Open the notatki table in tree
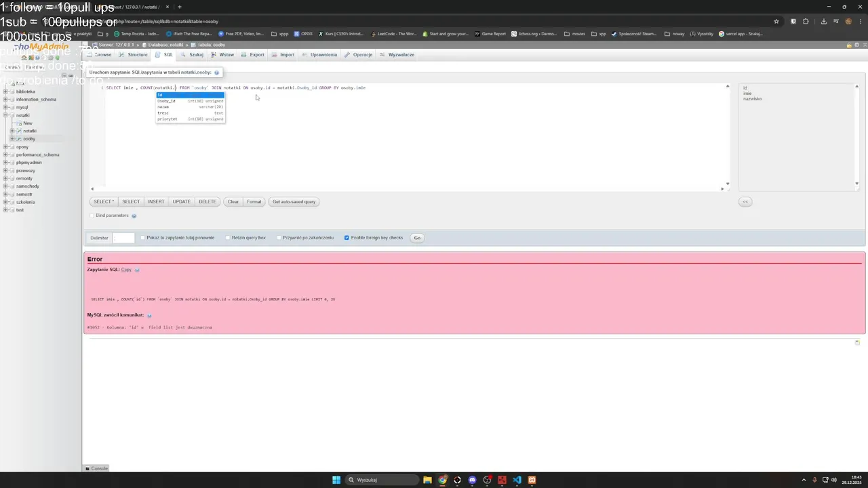This screenshot has width=868, height=488. click(30, 131)
